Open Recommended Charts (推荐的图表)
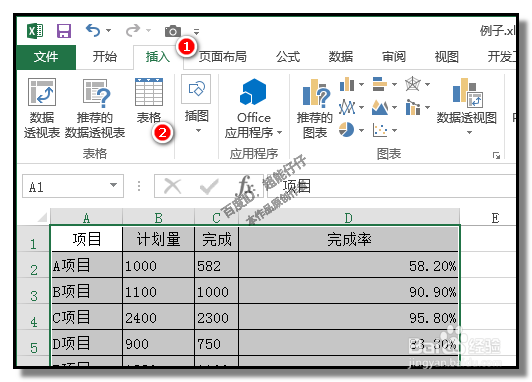Viewport: 532px width, 382px height. coord(315,109)
